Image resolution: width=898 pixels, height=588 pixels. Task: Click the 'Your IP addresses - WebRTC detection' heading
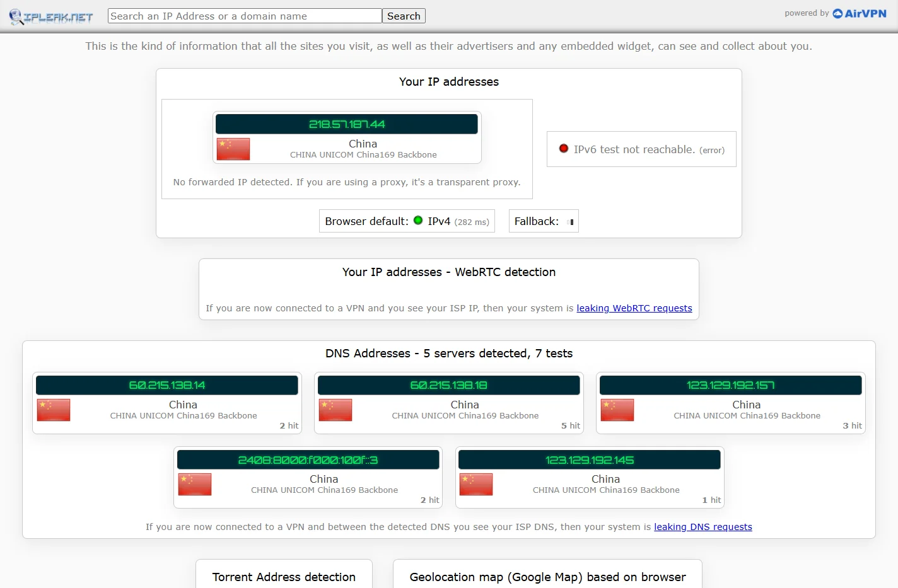[x=449, y=272]
